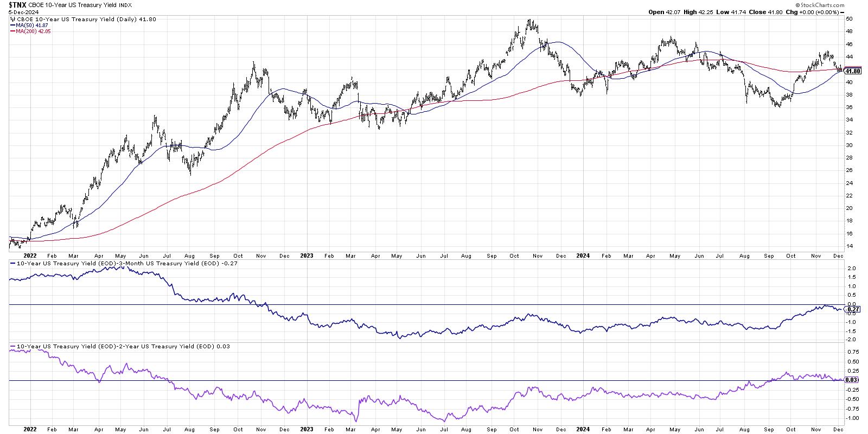Click the 50 level on the price axis
The width and height of the screenshot is (868, 434).
[848, 19]
